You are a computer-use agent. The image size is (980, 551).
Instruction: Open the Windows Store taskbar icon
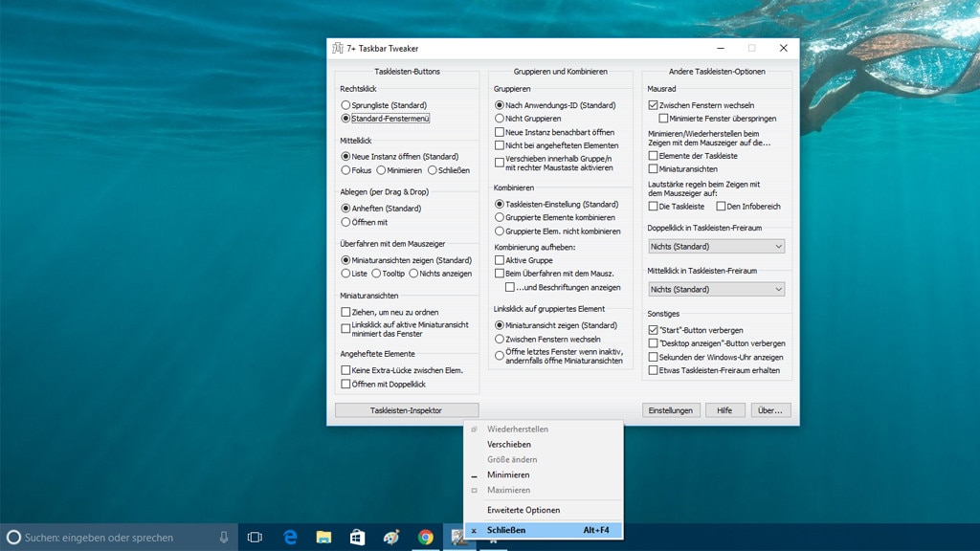click(357, 538)
